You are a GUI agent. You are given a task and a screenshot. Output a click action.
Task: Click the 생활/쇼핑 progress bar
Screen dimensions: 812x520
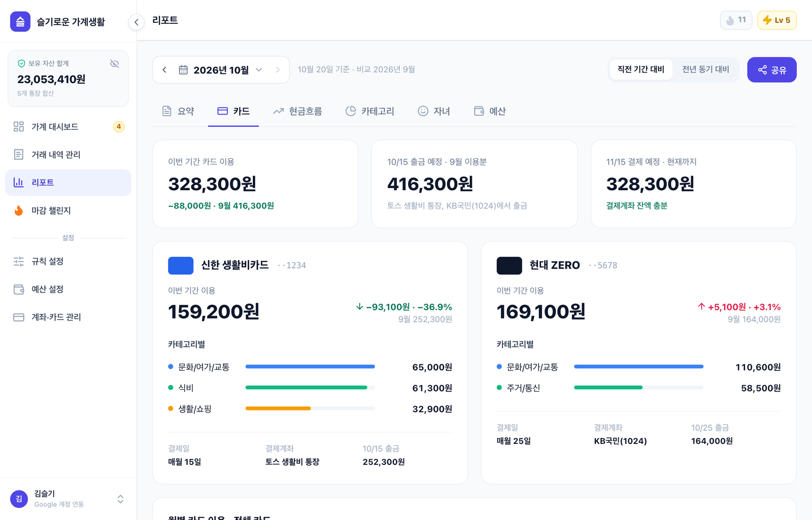click(x=310, y=408)
